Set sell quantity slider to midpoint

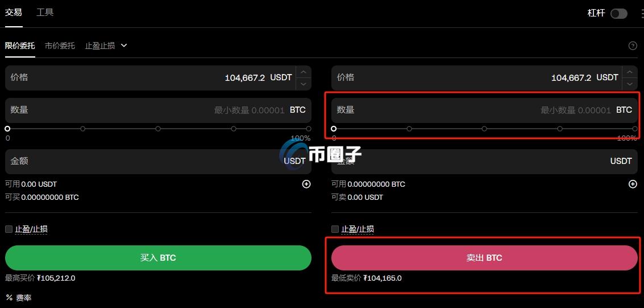pyautogui.click(x=484, y=129)
